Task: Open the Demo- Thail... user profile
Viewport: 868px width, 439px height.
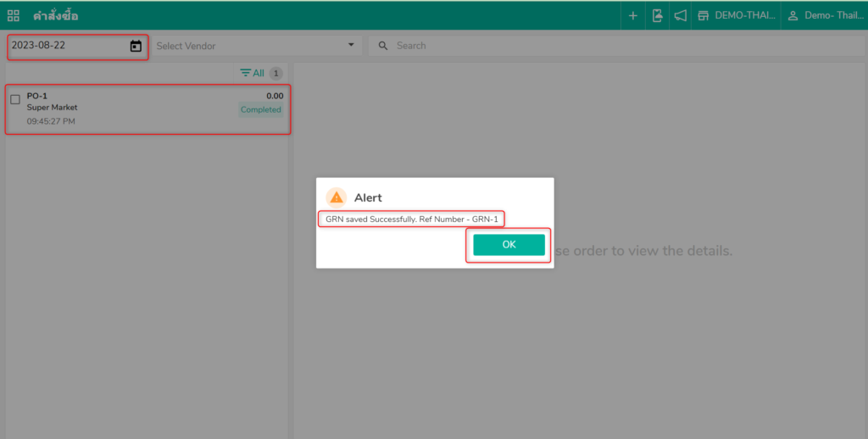Action: 826,15
